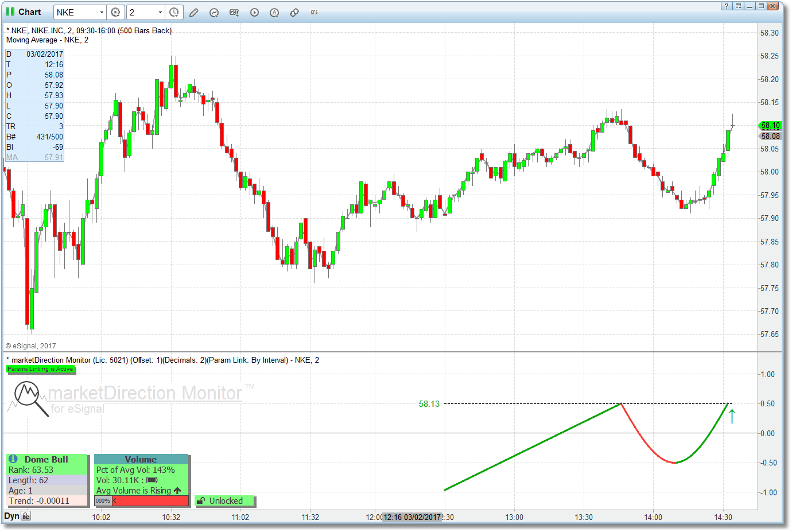Click the eSignal, 2017 copyright text
This screenshot has width=792, height=532.
[31, 346]
